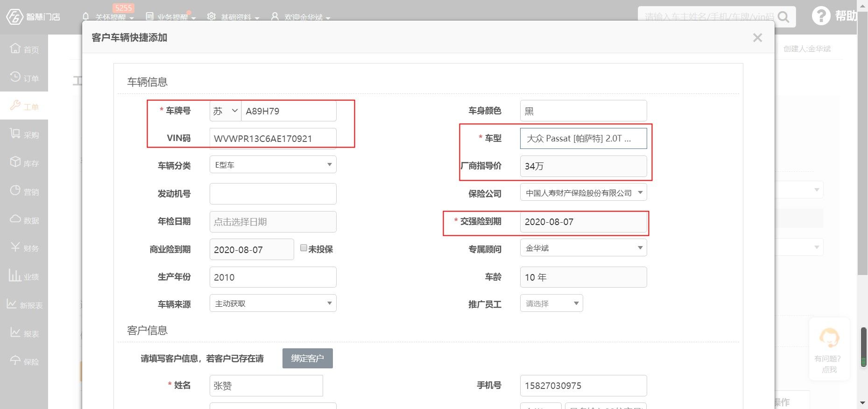
Task: Click the 厂商指导价 field showing 34万
Action: point(583,166)
